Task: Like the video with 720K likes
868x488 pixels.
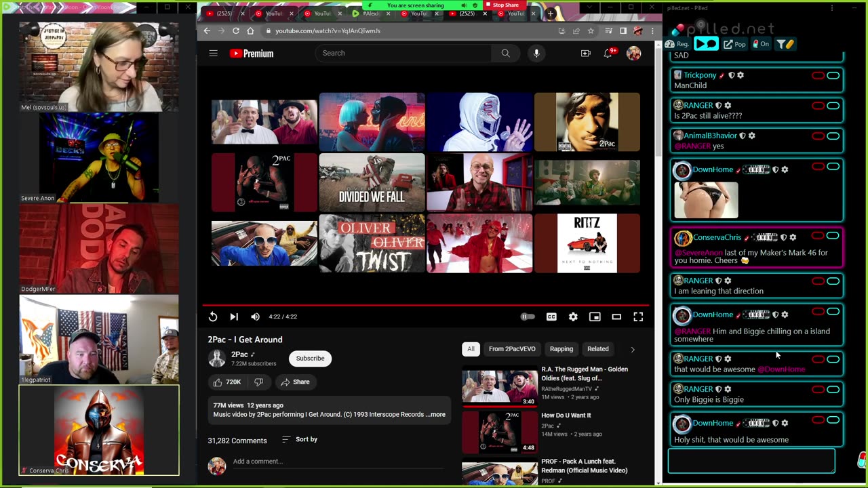Action: click(227, 382)
